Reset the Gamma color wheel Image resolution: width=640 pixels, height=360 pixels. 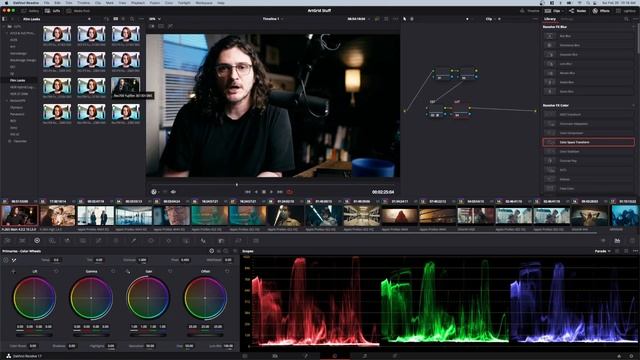(x=113, y=271)
